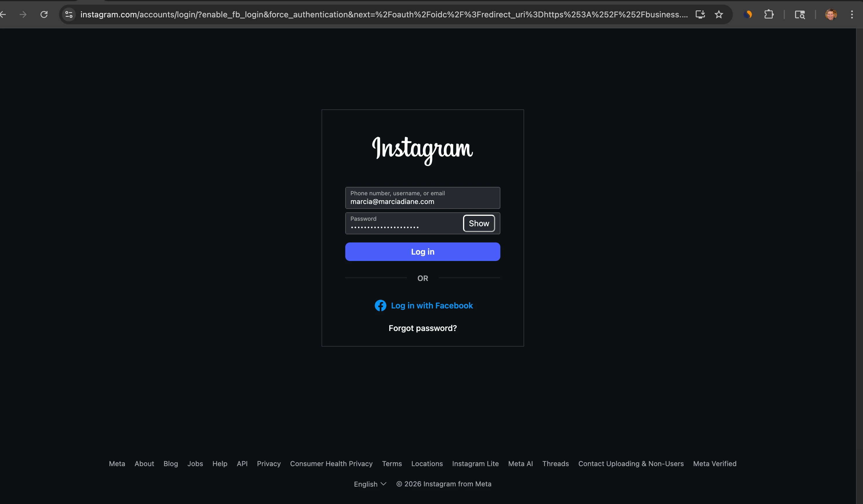Image resolution: width=863 pixels, height=504 pixels.
Task: Click the tab search icon in toolbar
Action: click(800, 14)
